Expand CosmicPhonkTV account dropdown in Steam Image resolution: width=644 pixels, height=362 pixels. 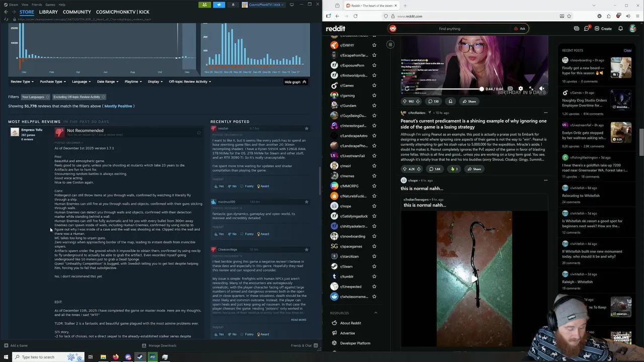click(263, 5)
